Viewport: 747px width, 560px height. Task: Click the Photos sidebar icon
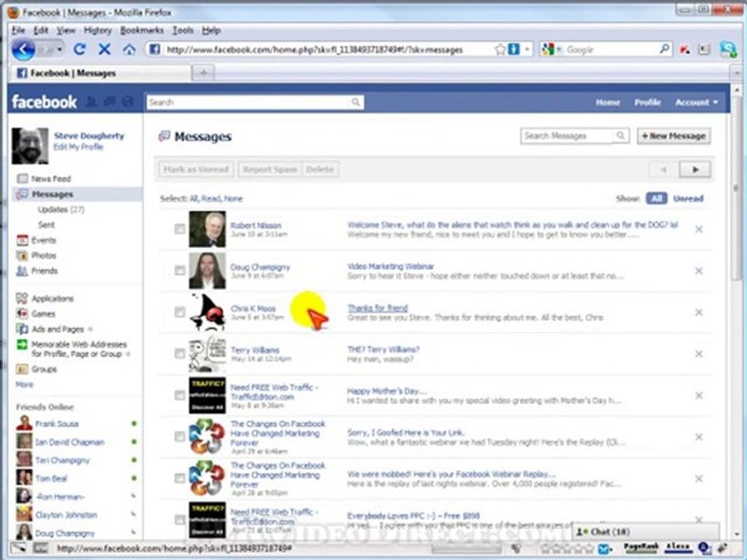pos(22,256)
